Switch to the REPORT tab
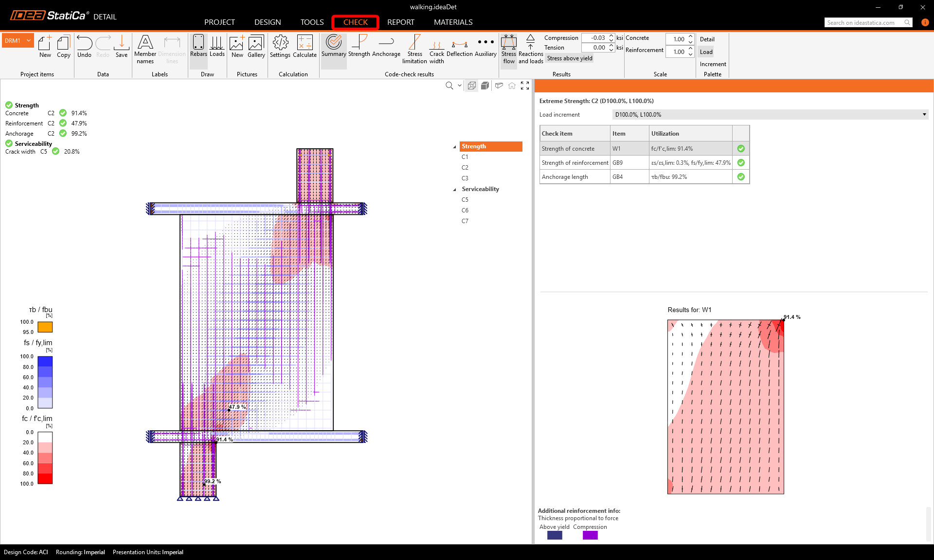Screen dimensions: 934x560 click(400, 22)
